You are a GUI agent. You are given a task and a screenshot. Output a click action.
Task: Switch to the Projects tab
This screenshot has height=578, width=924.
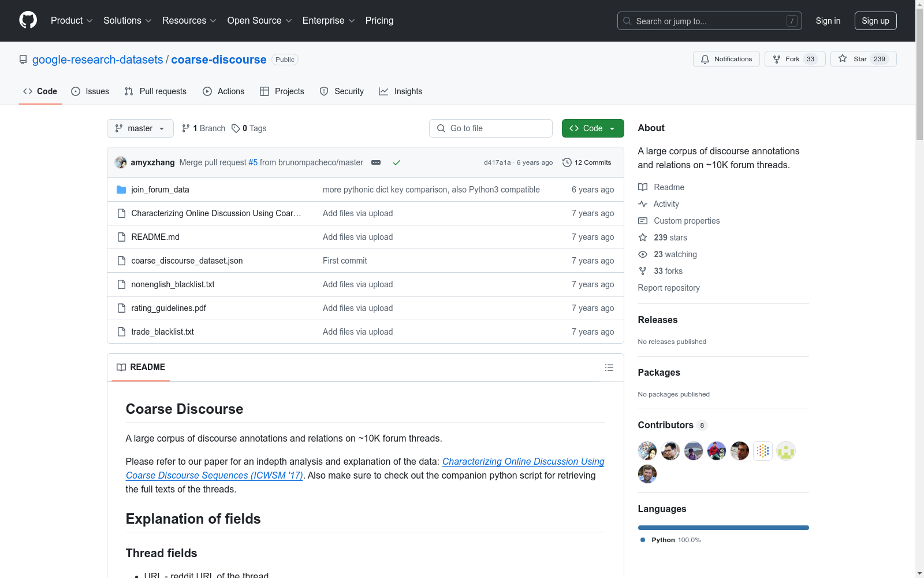point(282,91)
